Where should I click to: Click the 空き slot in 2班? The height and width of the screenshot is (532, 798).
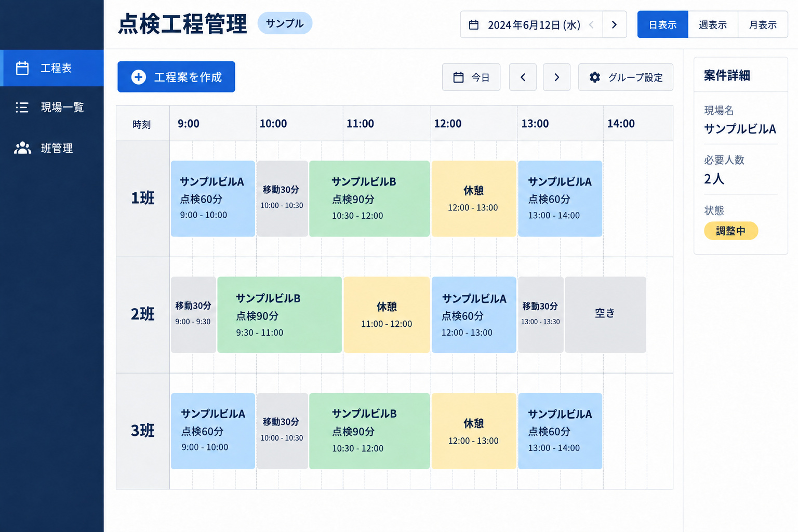point(606,315)
